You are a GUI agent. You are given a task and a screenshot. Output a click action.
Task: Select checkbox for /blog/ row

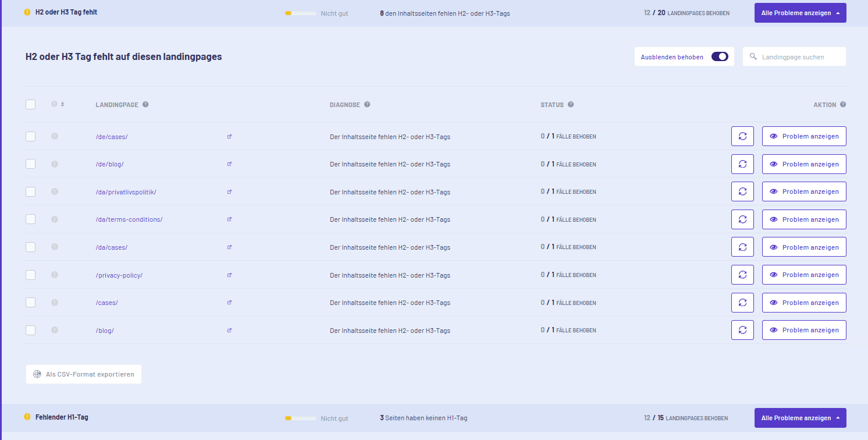click(31, 330)
